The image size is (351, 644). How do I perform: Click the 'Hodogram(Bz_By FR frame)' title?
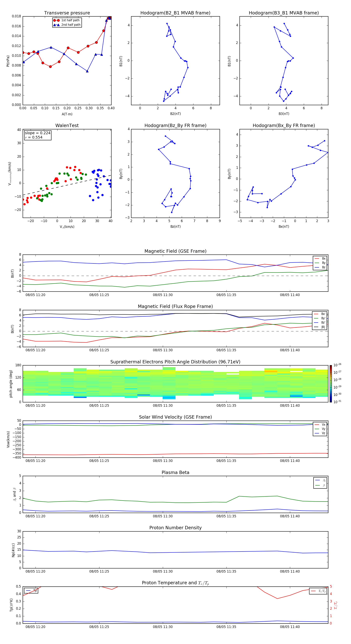pyautogui.click(x=175, y=125)
